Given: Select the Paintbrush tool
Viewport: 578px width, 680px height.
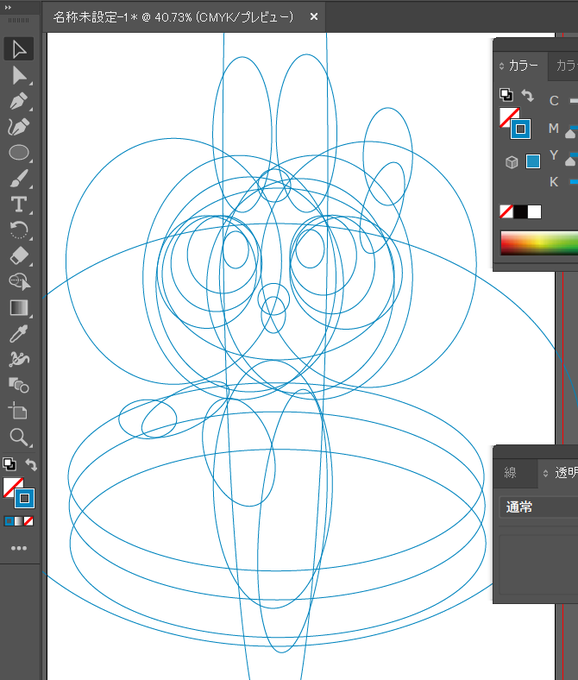Looking at the screenshot, I should pos(19,178).
